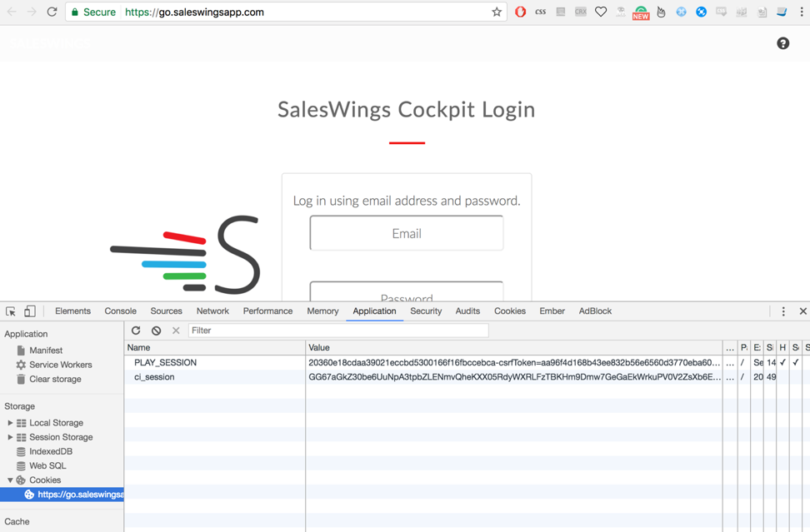Select the https://go.saleswingsapp cookies entry
810x532 pixels.
click(62, 495)
